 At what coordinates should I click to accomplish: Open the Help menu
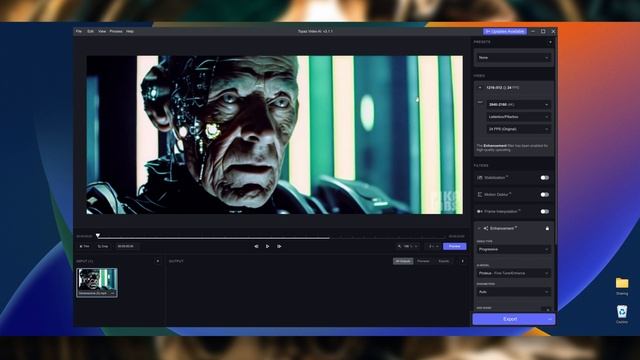click(x=130, y=31)
